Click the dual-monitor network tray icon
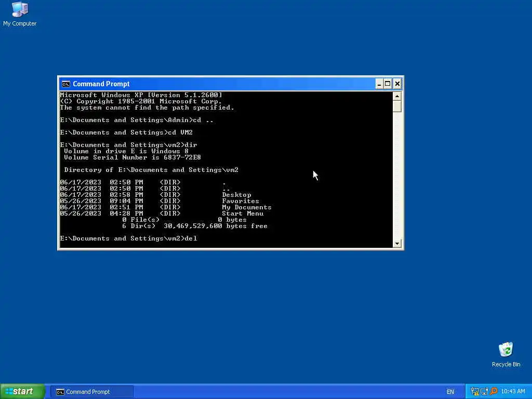Image resolution: width=532 pixels, height=399 pixels. 484,392
